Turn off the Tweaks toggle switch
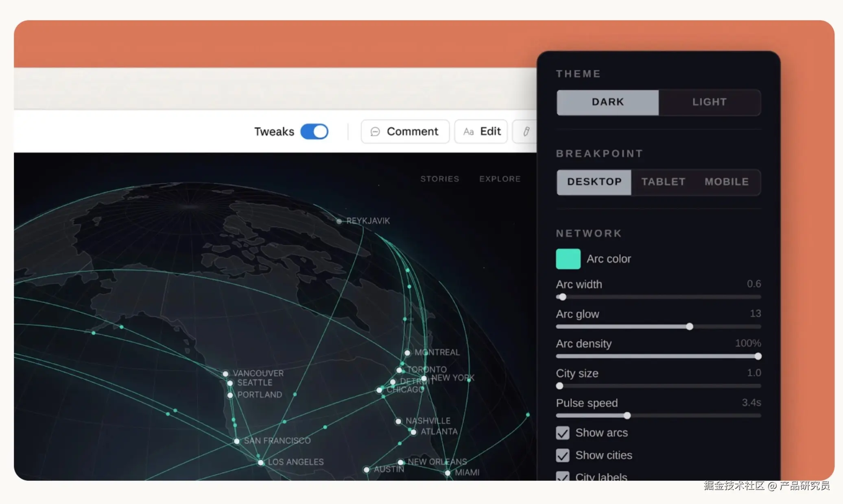This screenshot has width=843, height=504. point(314,131)
